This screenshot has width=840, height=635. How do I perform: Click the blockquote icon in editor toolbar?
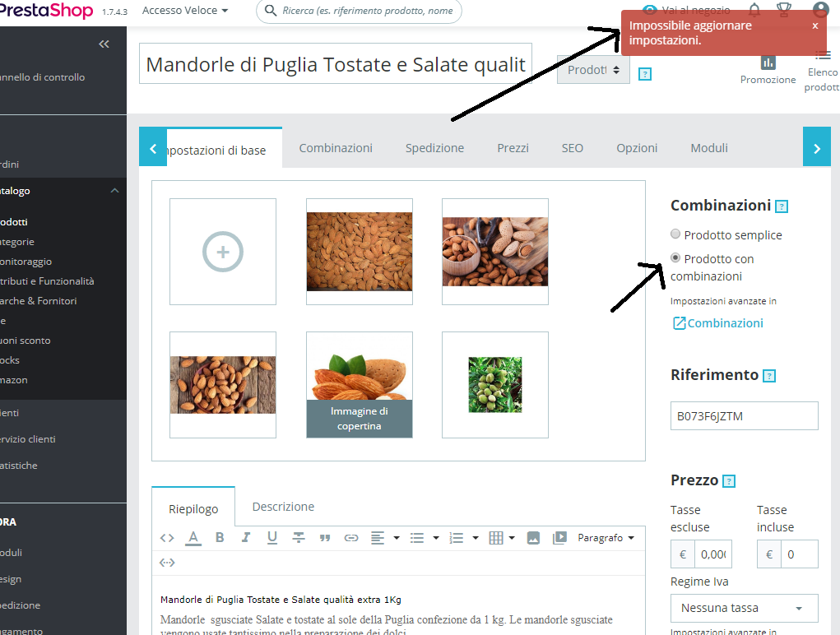[325, 538]
